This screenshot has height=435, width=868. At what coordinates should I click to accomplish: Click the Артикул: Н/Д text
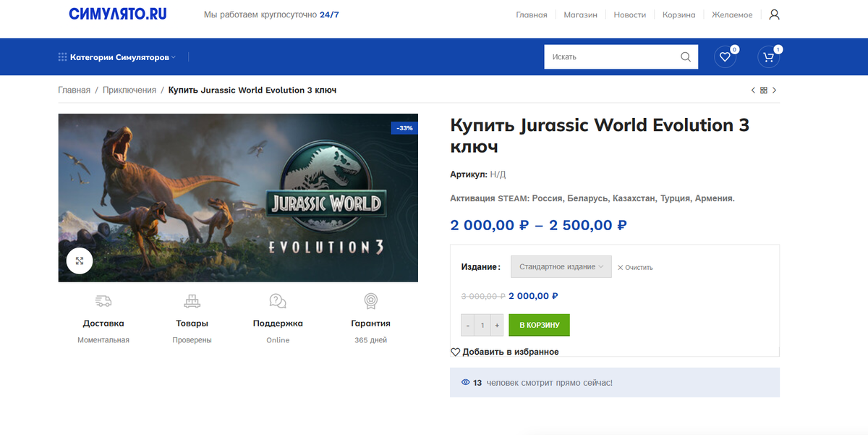point(478,174)
